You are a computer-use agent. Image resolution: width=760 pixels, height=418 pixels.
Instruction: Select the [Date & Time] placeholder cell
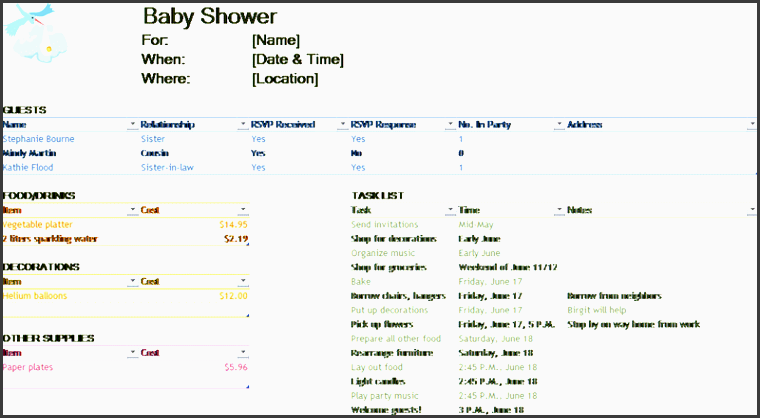click(x=297, y=60)
